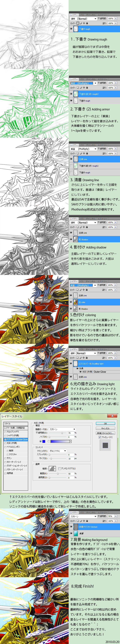The width and height of the screenshot is (120, 644).
Task: Hide the 背景テクスチャ texture layer
Action: (71, 527)
